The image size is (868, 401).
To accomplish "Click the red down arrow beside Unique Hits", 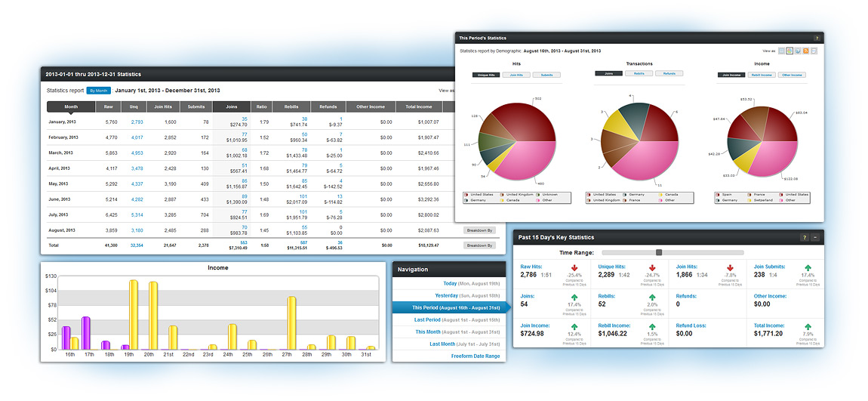I will pos(652,268).
